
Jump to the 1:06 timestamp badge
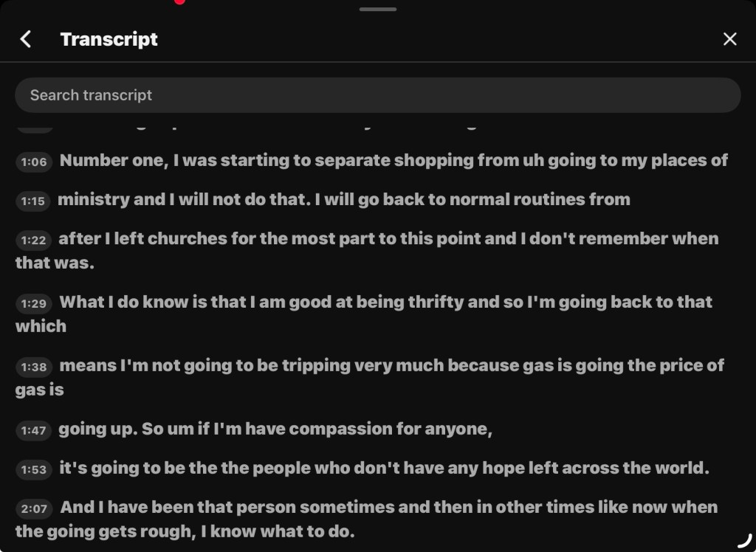click(34, 162)
